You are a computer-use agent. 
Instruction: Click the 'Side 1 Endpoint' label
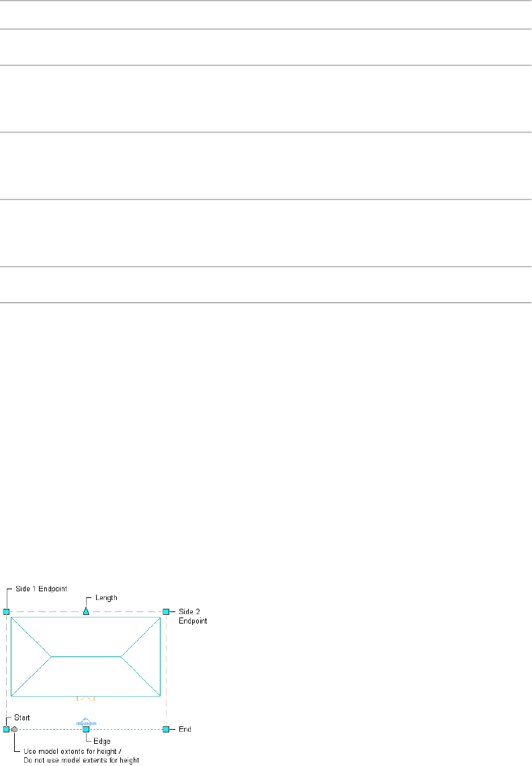[x=41, y=589]
